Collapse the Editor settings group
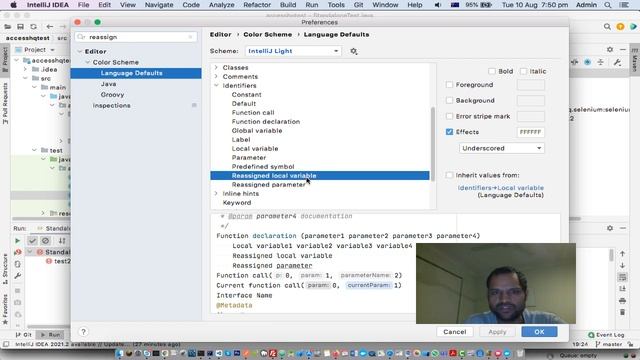640x360 pixels. [80, 51]
